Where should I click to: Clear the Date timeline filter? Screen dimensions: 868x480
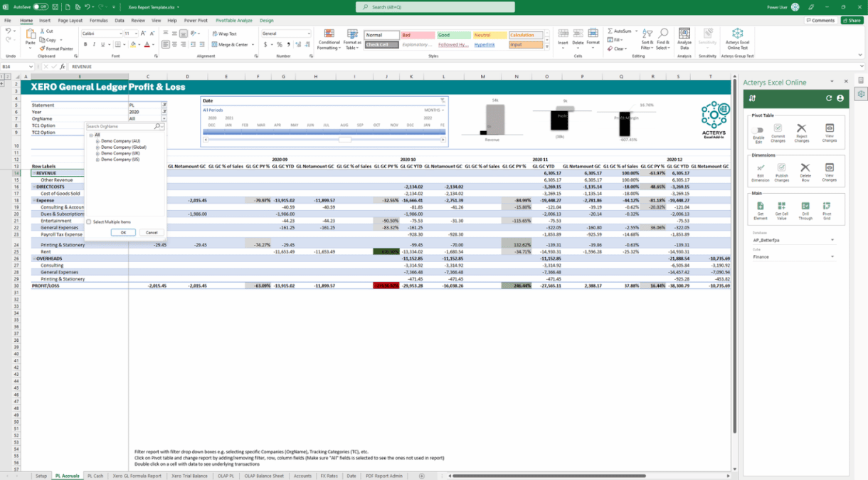click(442, 100)
